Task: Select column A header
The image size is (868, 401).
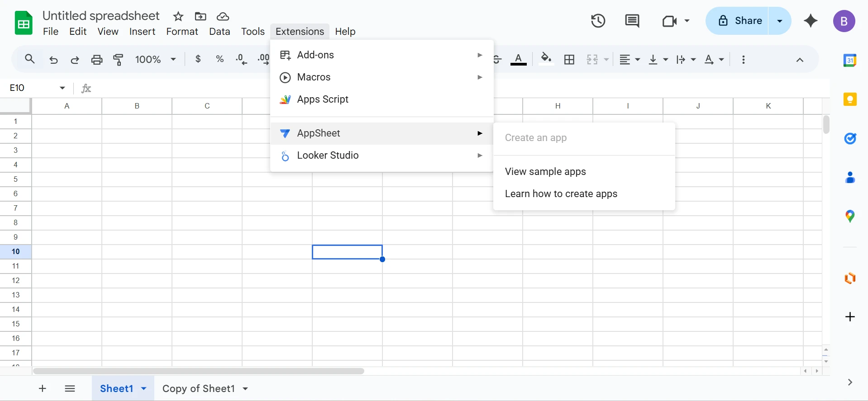Action: 67,106
